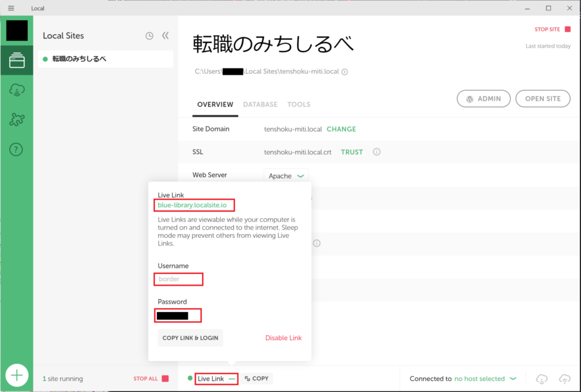Reveal site folder arrow next to path
The height and width of the screenshot is (392, 581).
click(x=345, y=72)
